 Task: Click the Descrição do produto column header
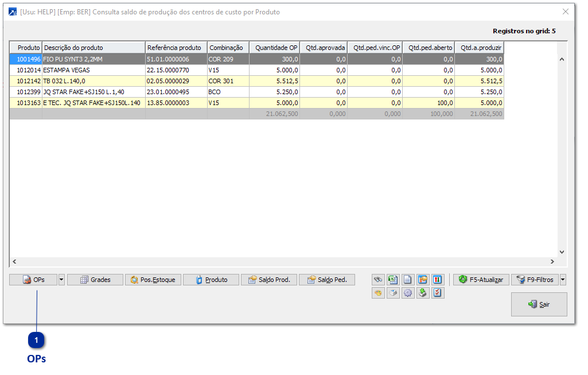94,48
